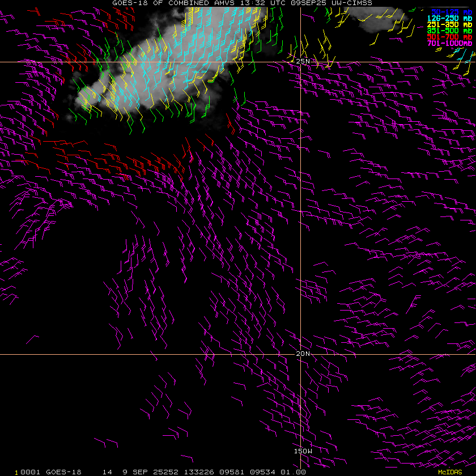This screenshot has height=476, width=476.
Task: Click the 13:32 UTC time in title
Action: click(x=263, y=3)
